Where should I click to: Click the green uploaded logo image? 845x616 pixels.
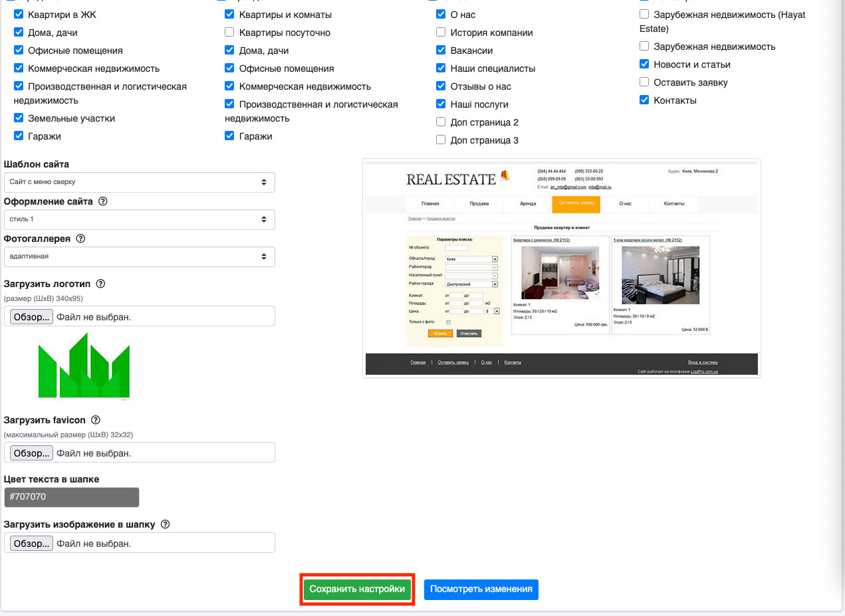pos(84,365)
